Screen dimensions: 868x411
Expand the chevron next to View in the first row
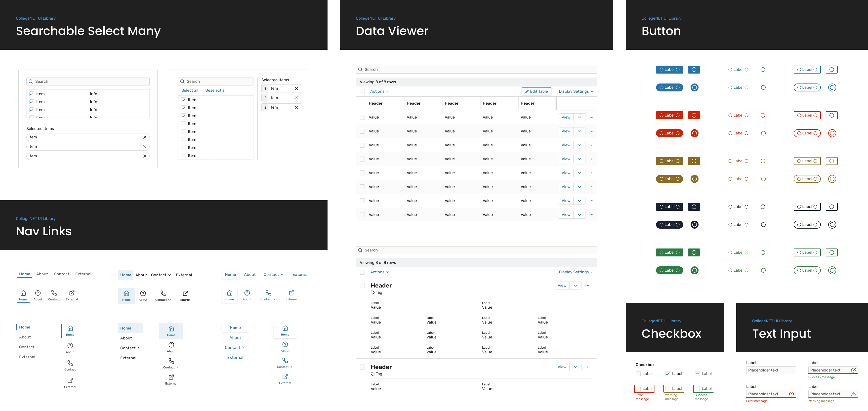coord(579,117)
